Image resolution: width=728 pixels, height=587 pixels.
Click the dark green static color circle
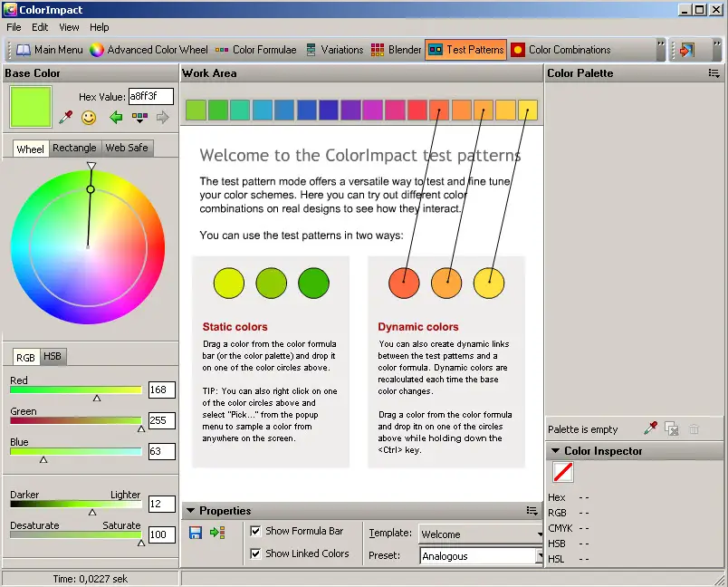(x=314, y=283)
